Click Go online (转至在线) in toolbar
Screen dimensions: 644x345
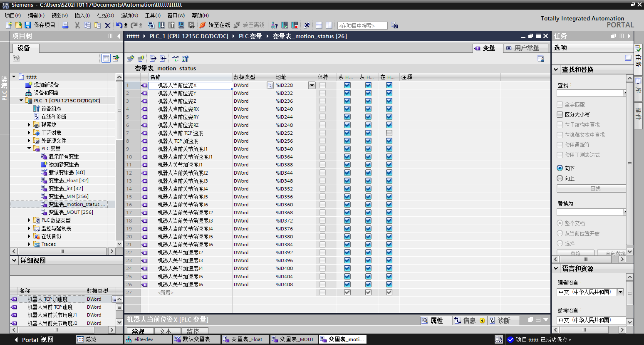pyautogui.click(x=215, y=25)
